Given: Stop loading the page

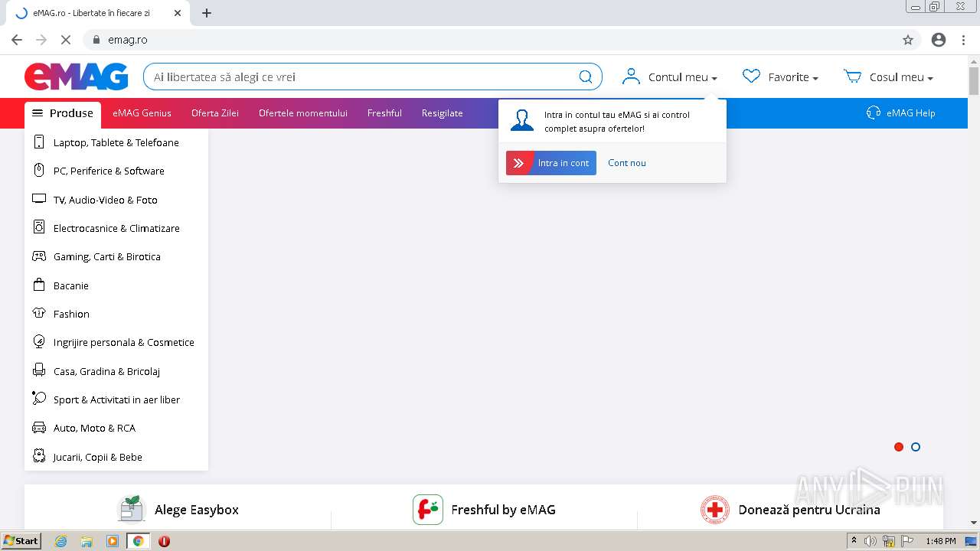Looking at the screenshot, I should [x=66, y=40].
